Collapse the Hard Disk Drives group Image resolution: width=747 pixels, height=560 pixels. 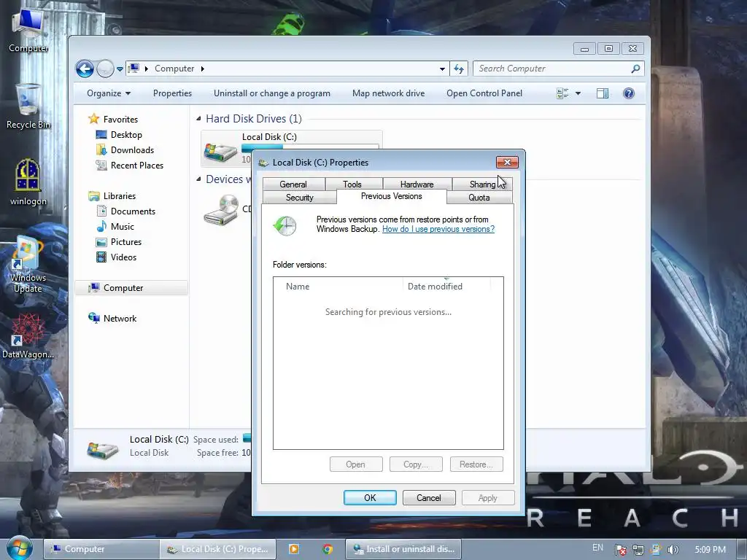[x=198, y=119]
